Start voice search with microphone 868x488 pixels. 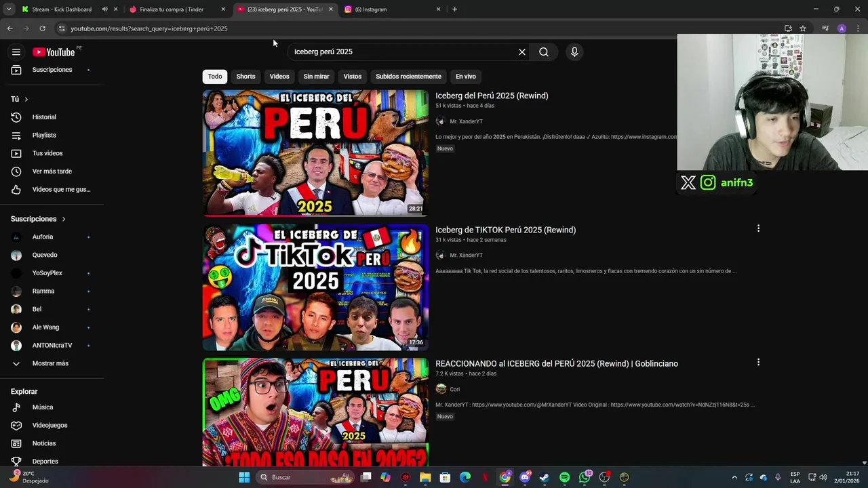(x=574, y=52)
